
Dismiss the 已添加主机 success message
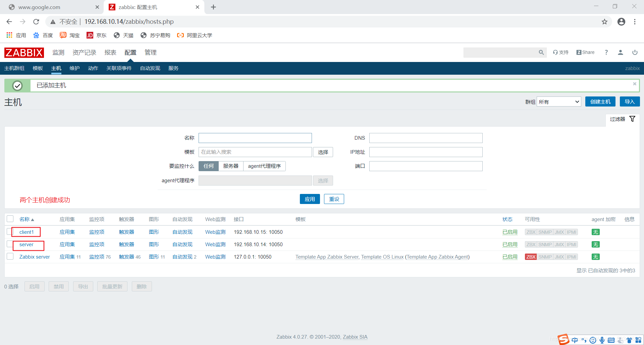coord(635,84)
